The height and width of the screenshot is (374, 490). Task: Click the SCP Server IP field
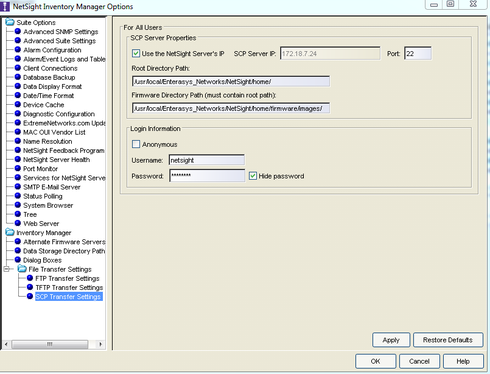click(x=330, y=53)
